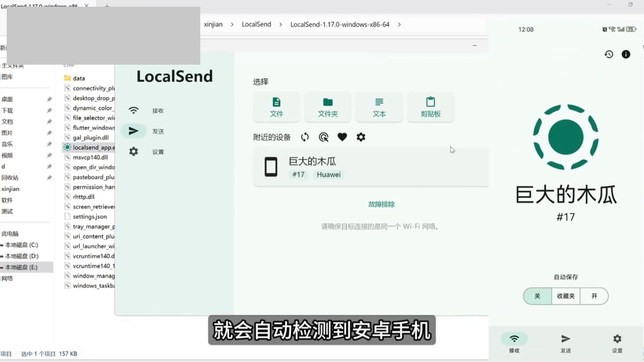644x362 pixels.
Task: Open 设置 tab in phone bottom bar
Action: (617, 343)
